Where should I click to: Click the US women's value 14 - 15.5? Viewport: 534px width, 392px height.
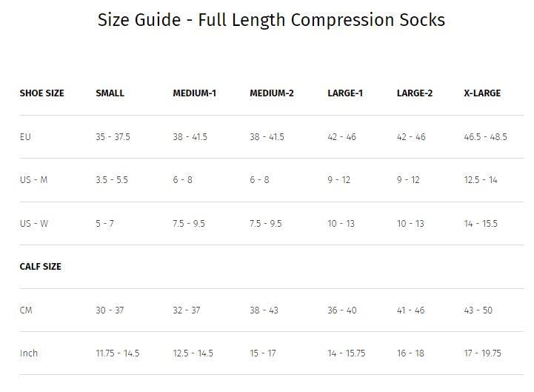coord(481,224)
